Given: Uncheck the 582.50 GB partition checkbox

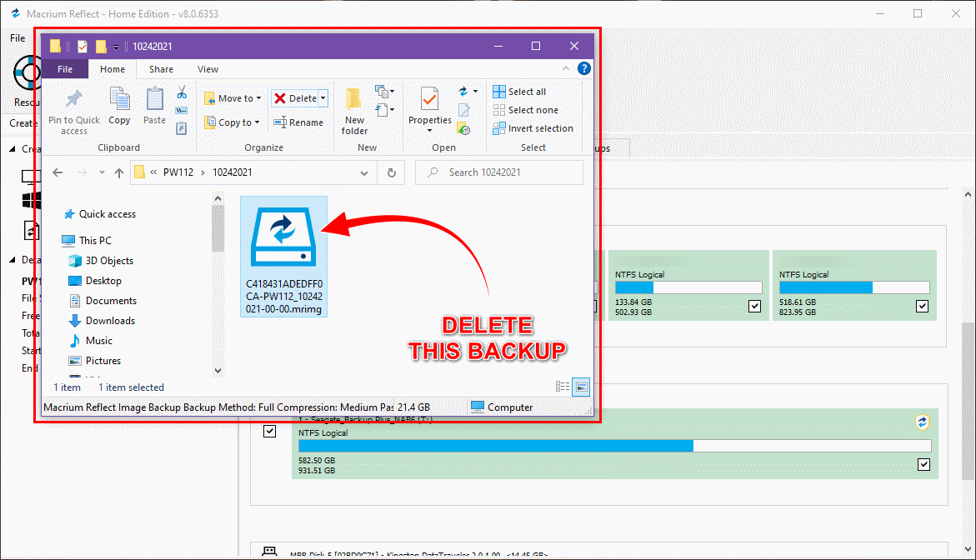Looking at the screenshot, I should [x=923, y=464].
